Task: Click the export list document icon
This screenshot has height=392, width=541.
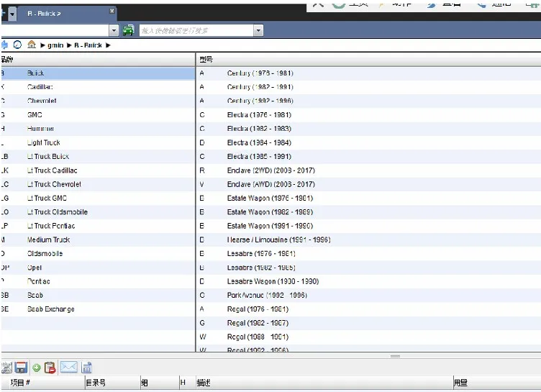Action: 86,368
